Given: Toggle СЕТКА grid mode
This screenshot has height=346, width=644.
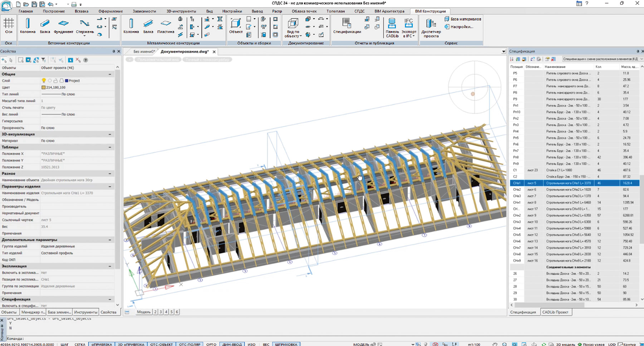Looking at the screenshot, I should pos(80,344).
